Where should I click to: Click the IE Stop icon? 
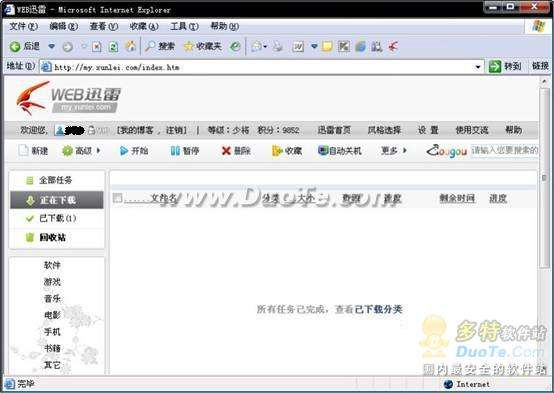pos(96,47)
